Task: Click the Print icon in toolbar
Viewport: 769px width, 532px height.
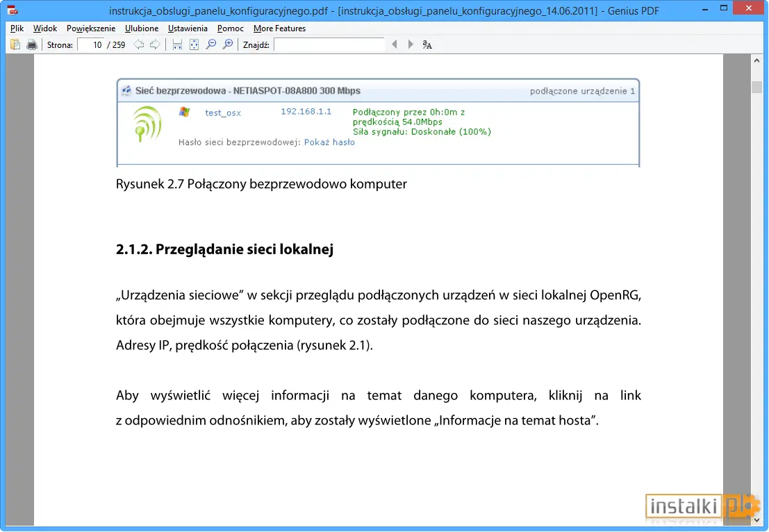Action: [x=32, y=44]
